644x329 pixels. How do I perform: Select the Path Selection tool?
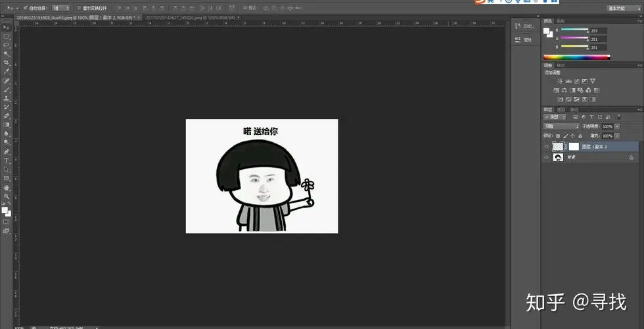pyautogui.click(x=7, y=169)
